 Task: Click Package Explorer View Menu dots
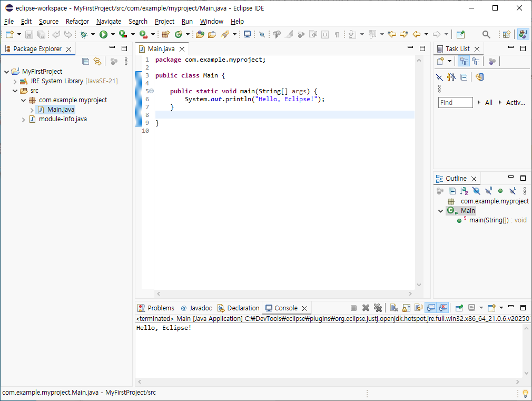[x=126, y=62]
